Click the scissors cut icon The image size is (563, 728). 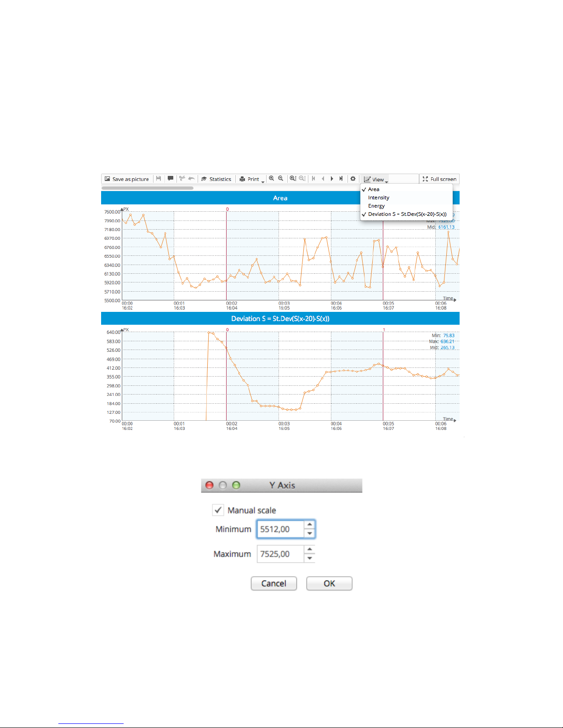click(x=182, y=179)
